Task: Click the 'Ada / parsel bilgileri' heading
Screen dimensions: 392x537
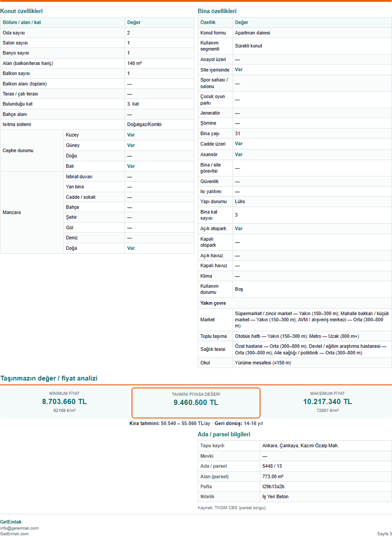Action: point(224,434)
